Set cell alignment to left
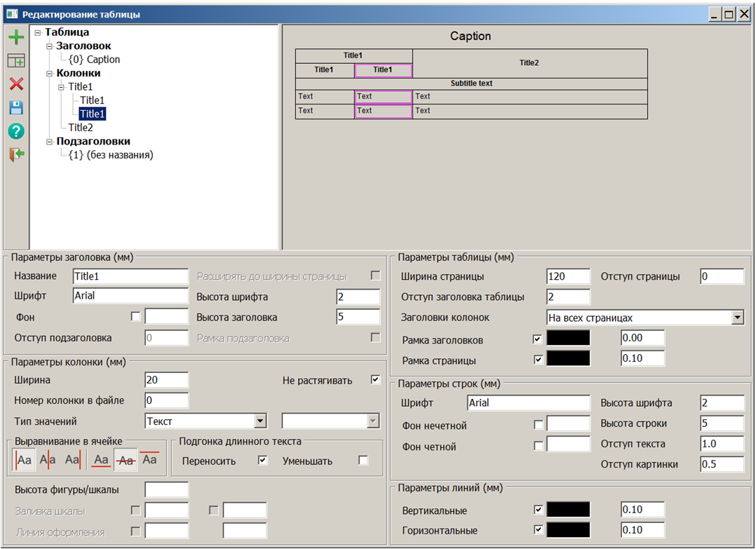This screenshot has height=549, width=756. point(25,460)
